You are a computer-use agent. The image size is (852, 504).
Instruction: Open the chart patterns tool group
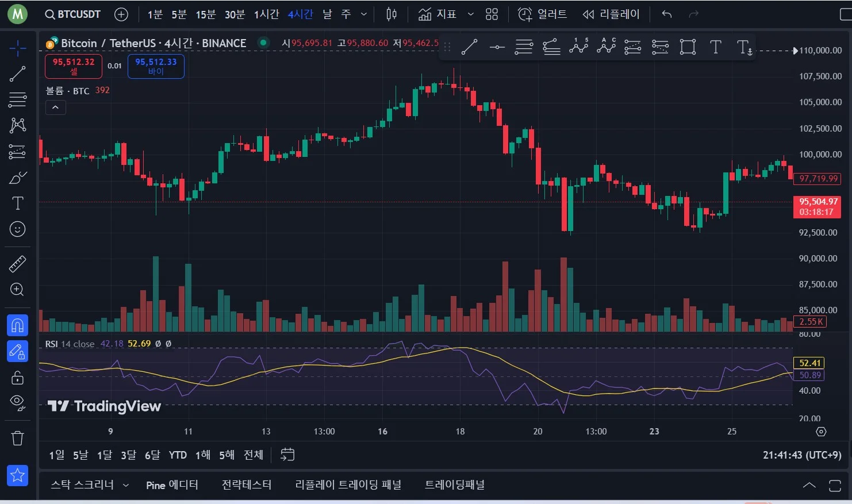pos(18,125)
